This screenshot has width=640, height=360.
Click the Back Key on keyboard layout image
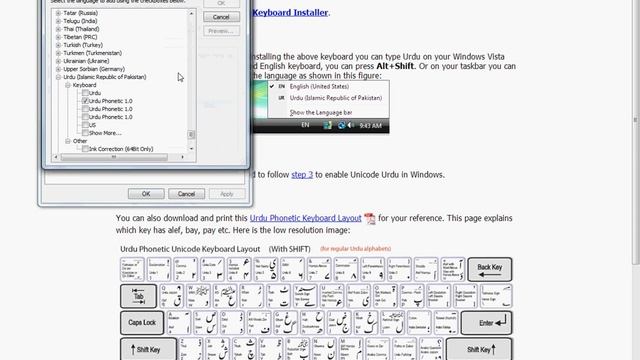point(489,269)
